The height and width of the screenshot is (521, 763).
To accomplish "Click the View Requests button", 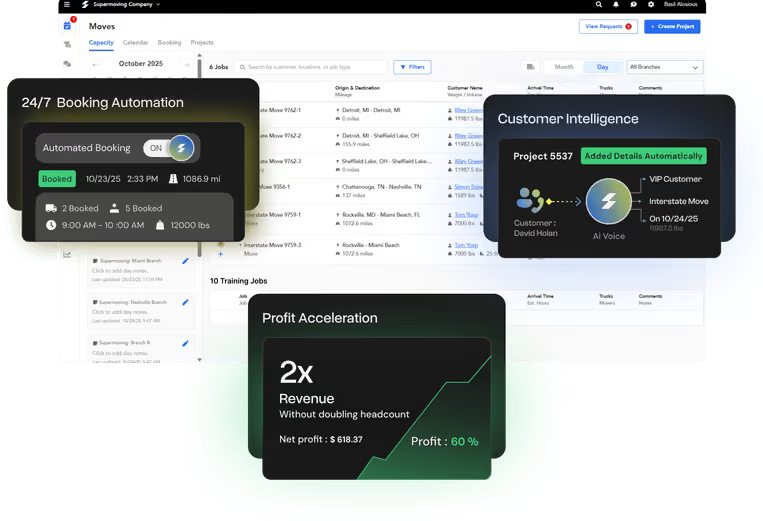I will click(x=608, y=26).
